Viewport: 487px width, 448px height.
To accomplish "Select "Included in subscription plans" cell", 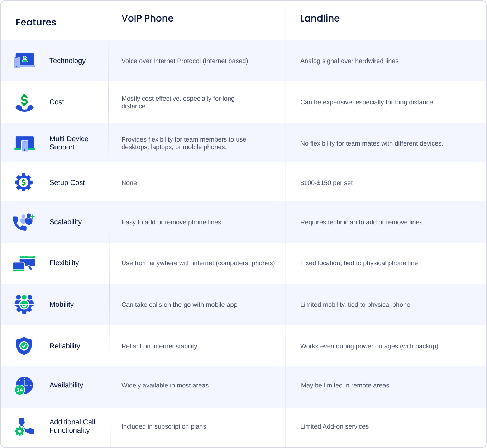I will point(163,426).
